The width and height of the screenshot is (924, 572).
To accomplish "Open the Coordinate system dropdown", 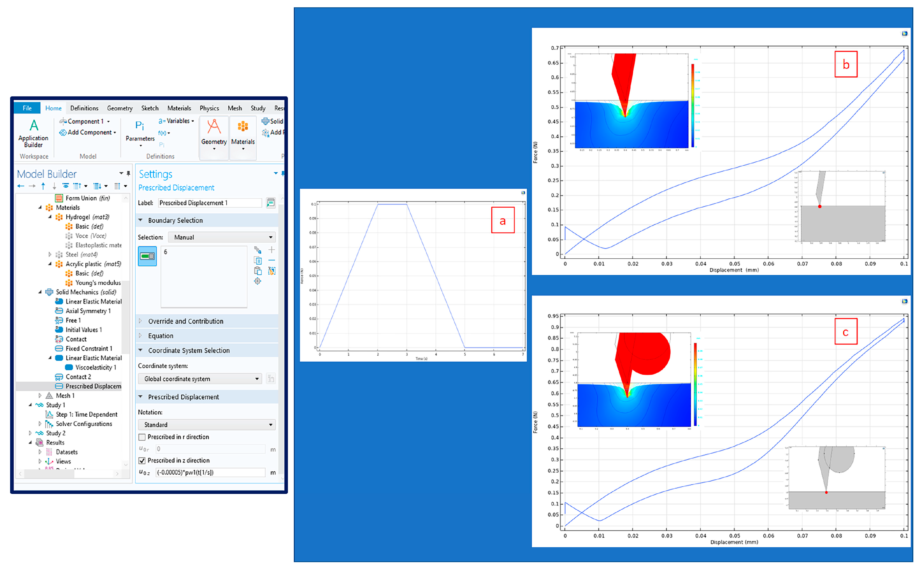I will pos(200,379).
